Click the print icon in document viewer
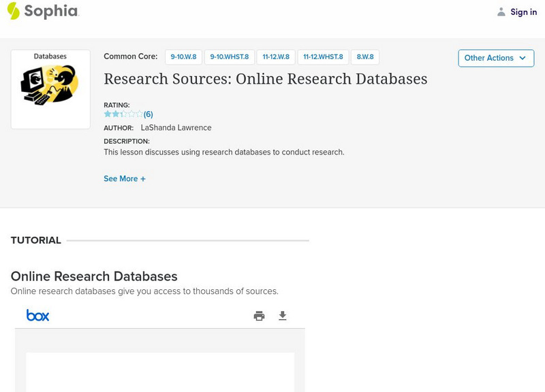Image resolution: width=545 pixels, height=392 pixels. click(x=259, y=316)
